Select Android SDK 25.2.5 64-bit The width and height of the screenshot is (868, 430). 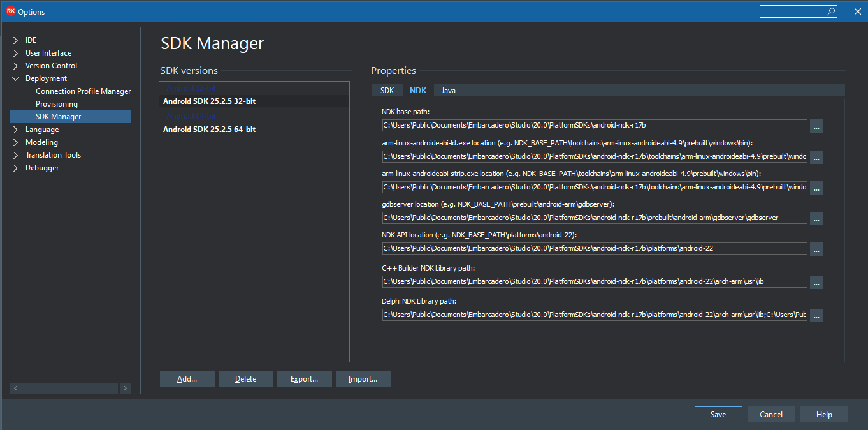[254, 130]
